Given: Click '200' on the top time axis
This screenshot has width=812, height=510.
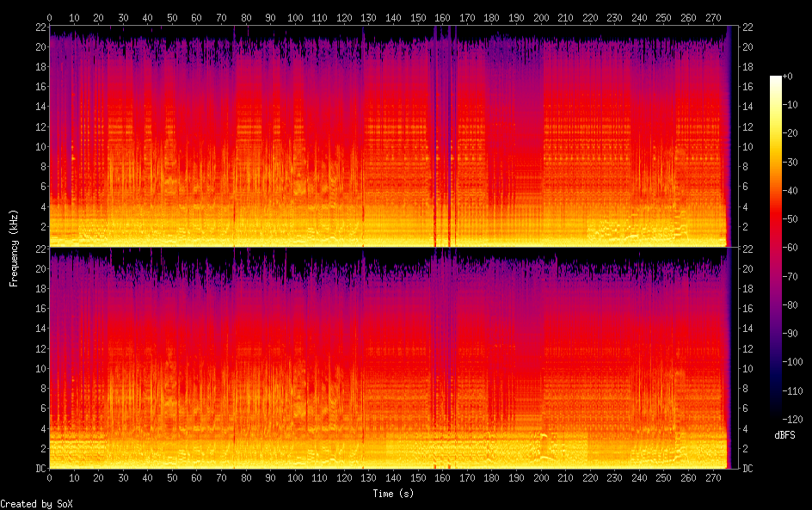Looking at the screenshot, I should [x=541, y=17].
